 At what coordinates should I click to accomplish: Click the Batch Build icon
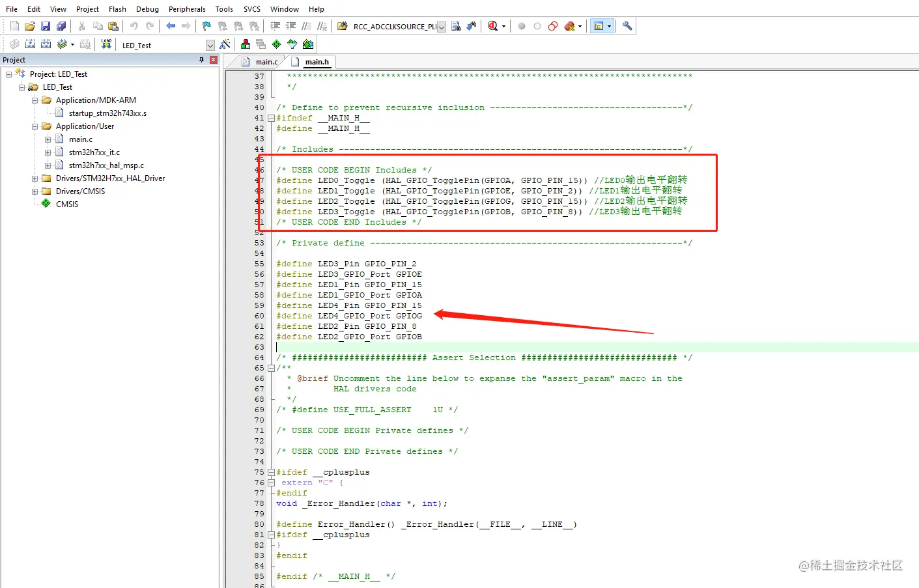click(62, 44)
